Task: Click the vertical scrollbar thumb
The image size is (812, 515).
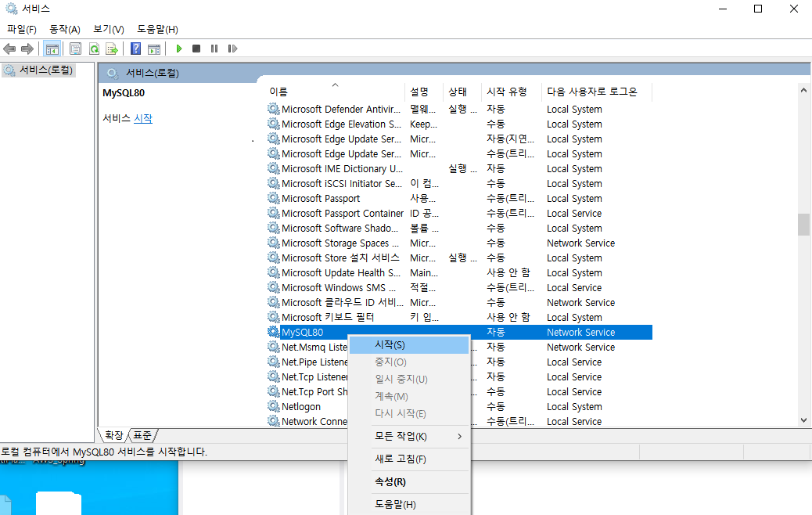Action: coord(803,225)
